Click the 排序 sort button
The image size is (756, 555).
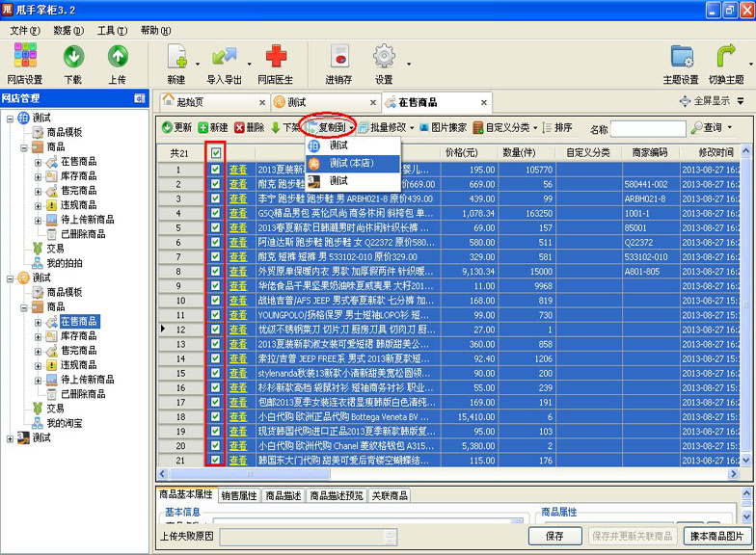[x=557, y=127]
